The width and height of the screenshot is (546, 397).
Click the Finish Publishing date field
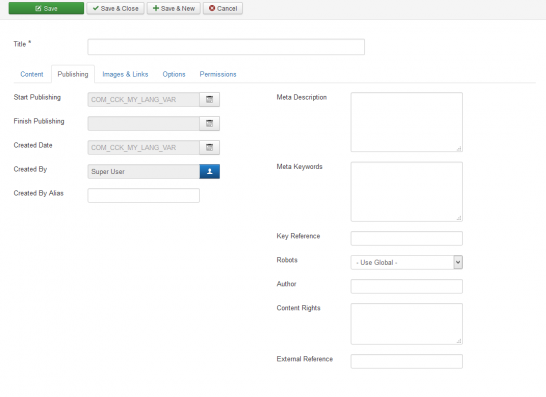[x=143, y=124]
